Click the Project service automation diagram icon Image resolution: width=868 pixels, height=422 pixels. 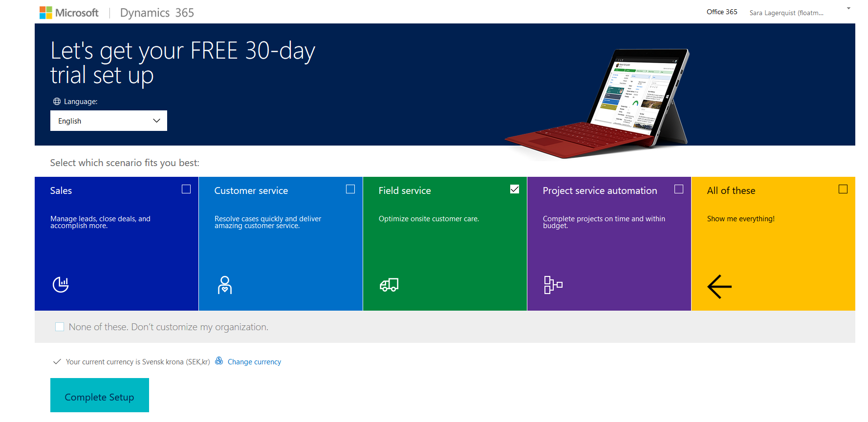pos(553,285)
